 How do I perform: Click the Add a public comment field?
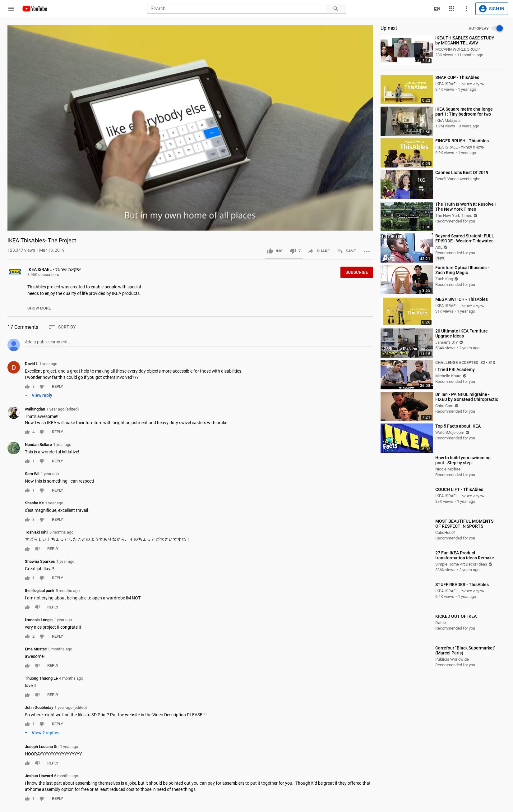[199, 342]
